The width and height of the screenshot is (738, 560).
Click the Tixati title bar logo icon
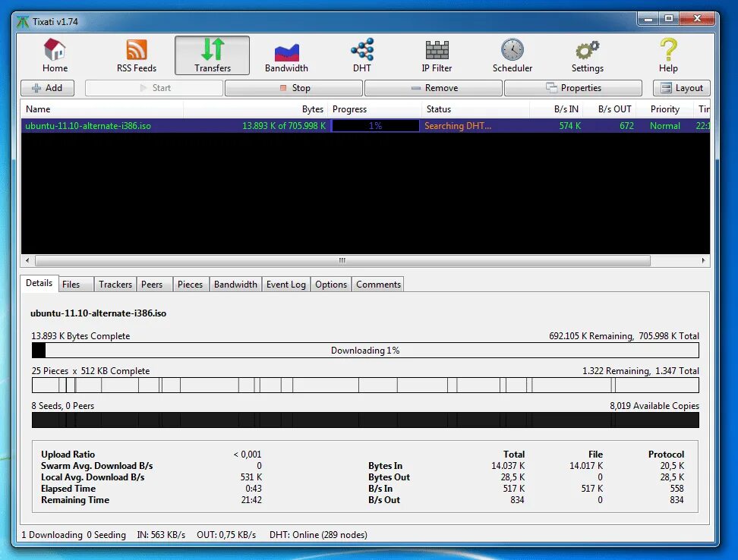(x=23, y=22)
